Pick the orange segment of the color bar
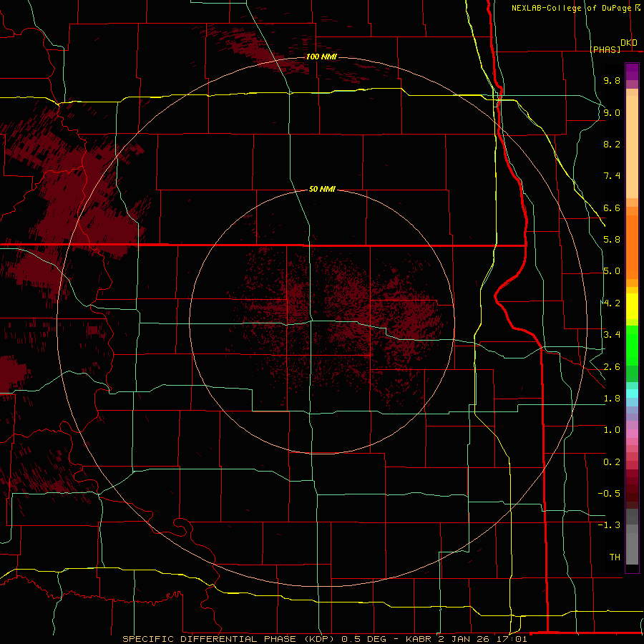The height and width of the screenshot is (644, 644). (x=632, y=246)
